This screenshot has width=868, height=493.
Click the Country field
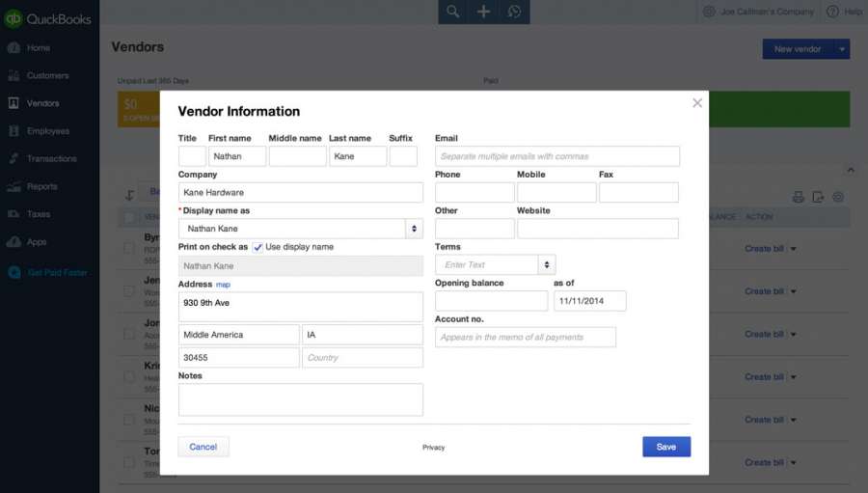363,357
